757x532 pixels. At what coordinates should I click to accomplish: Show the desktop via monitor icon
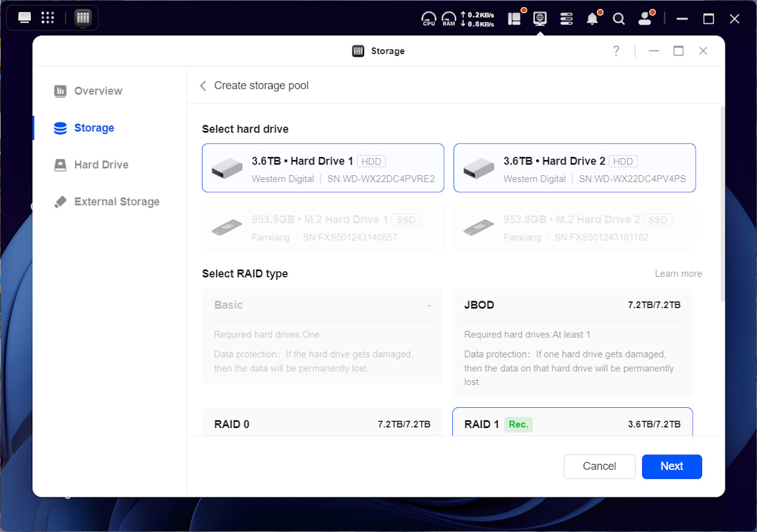[25, 18]
